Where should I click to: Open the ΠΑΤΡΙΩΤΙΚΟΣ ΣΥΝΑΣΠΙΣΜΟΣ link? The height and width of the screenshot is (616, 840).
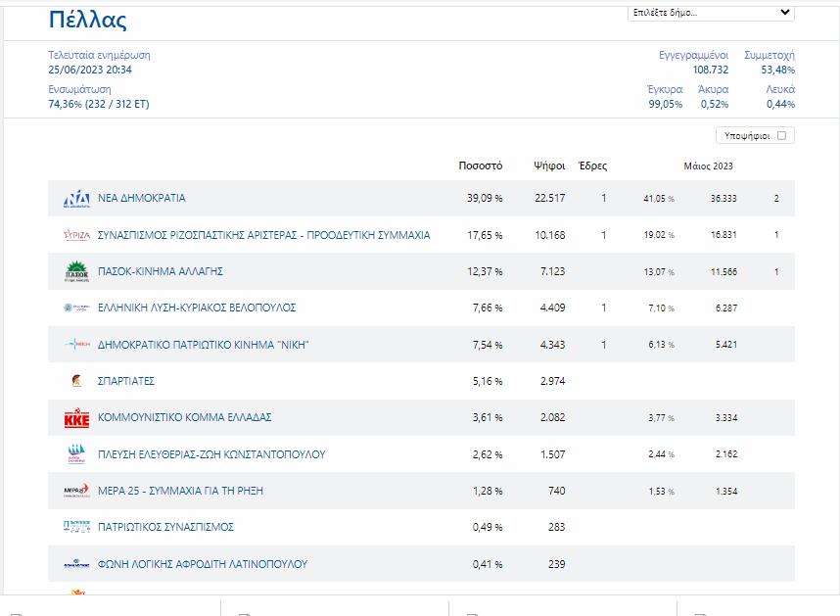(x=165, y=527)
